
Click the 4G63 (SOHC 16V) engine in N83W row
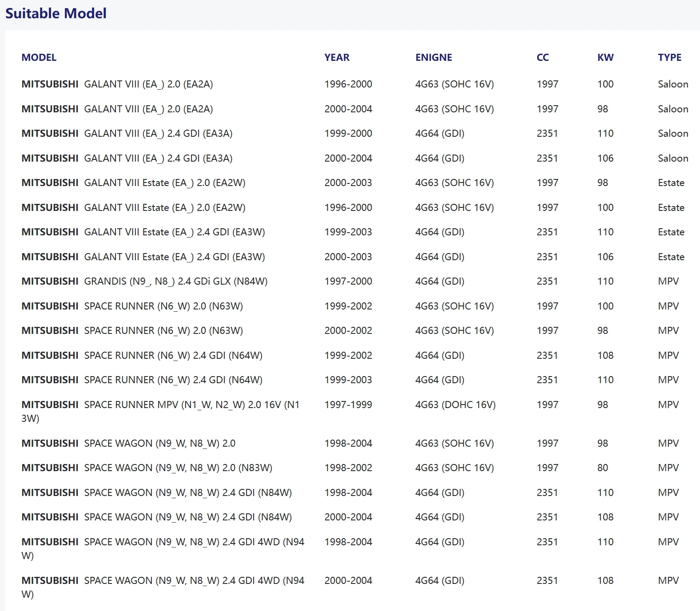(454, 468)
